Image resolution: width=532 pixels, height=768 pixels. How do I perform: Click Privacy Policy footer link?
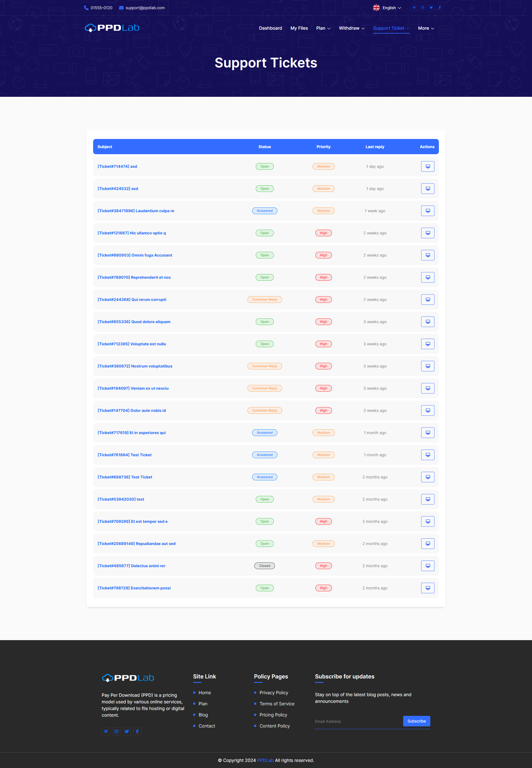pos(274,693)
